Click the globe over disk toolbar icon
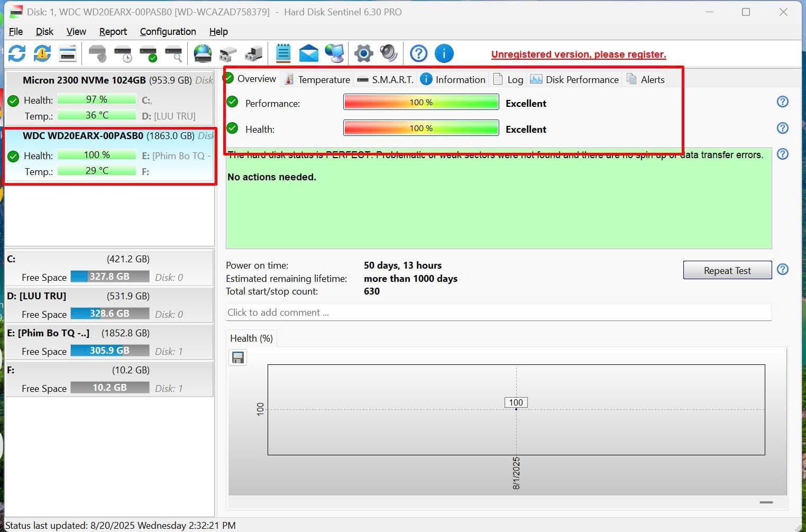Image resolution: width=806 pixels, height=532 pixels. pyautogui.click(x=203, y=53)
